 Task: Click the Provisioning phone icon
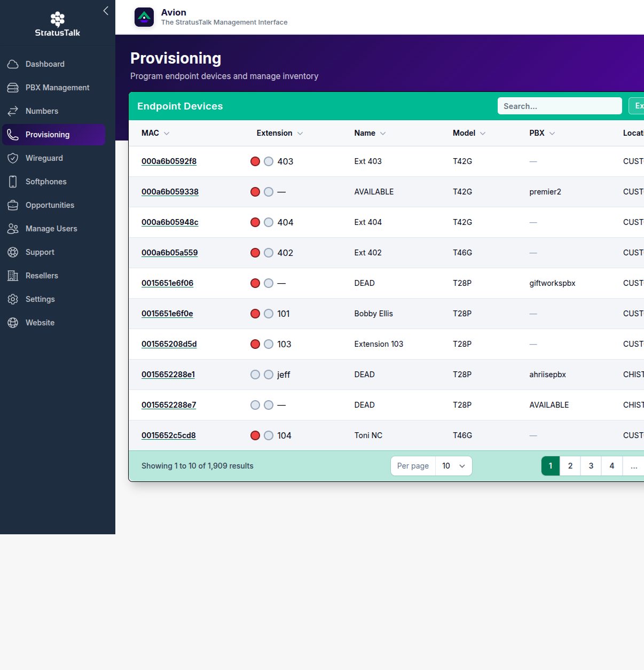[x=13, y=135]
